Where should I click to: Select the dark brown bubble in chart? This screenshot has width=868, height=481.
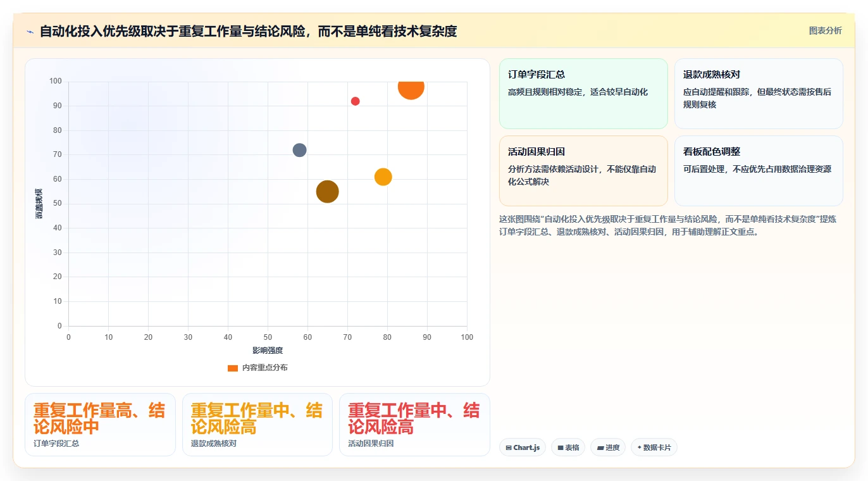(328, 192)
